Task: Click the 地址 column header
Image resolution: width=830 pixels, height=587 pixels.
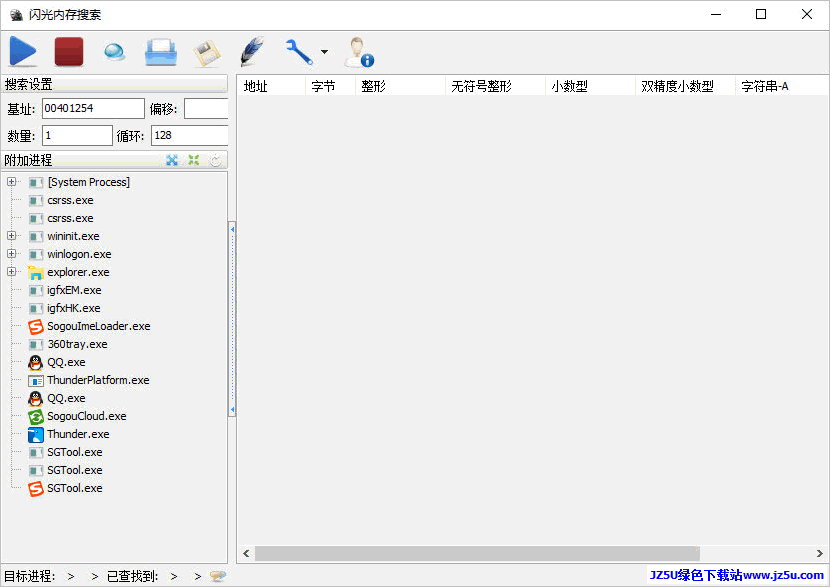Action: coord(272,86)
